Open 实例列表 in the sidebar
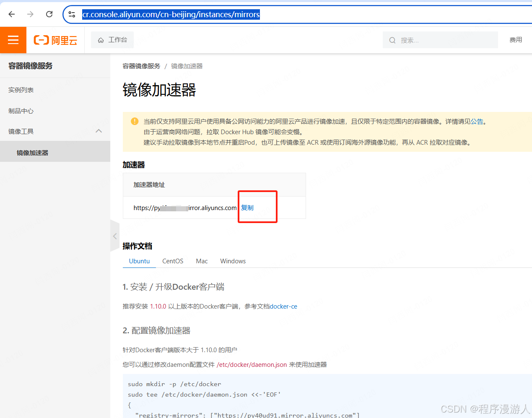This screenshot has width=532, height=418. pyautogui.click(x=21, y=90)
